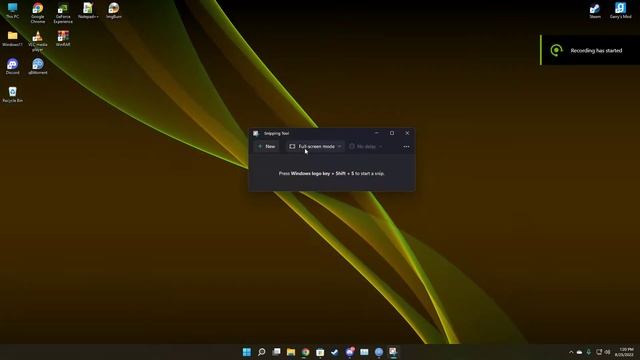The width and height of the screenshot is (640, 360).
Task: Open Snipping Tool taskbar icon
Action: (x=393, y=352)
